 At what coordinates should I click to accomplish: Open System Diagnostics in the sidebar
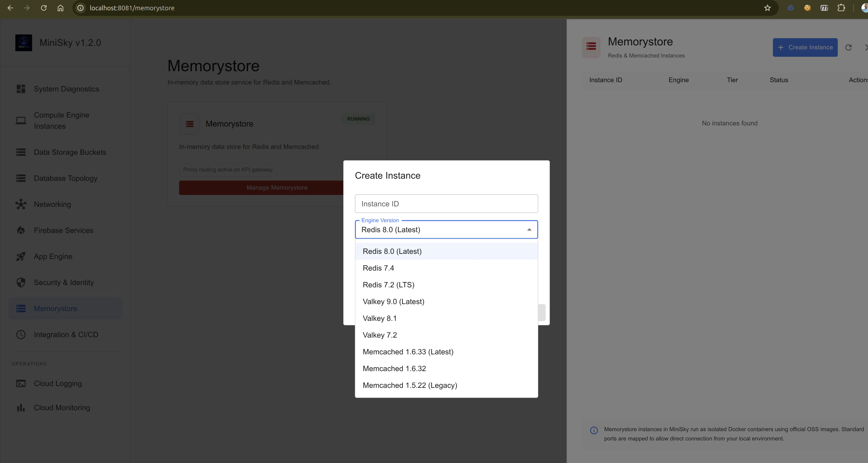pyautogui.click(x=65, y=89)
